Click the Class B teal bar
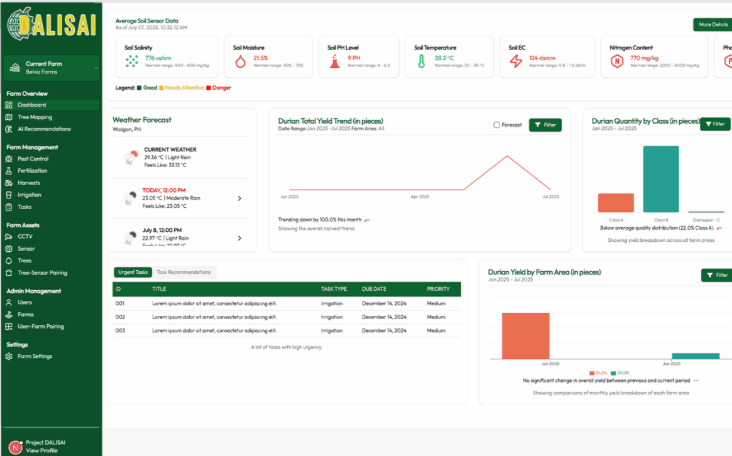Image resolution: width=732 pixels, height=456 pixels. pyautogui.click(x=661, y=179)
